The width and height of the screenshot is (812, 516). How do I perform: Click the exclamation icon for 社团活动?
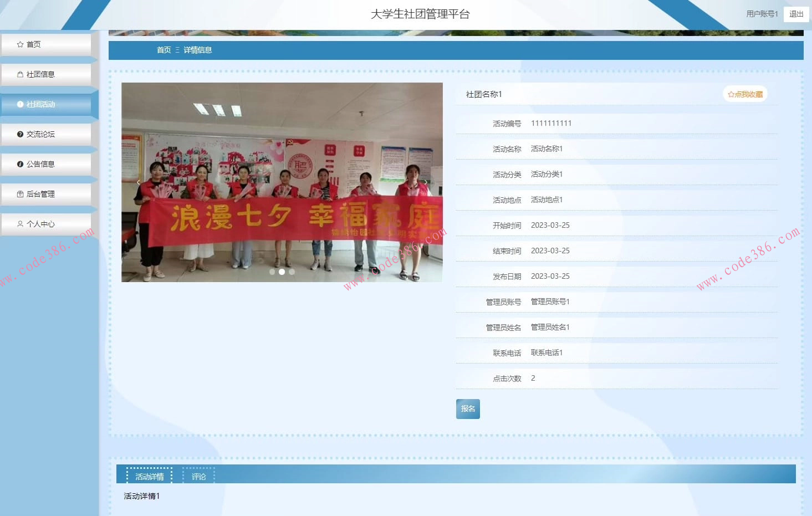pos(21,104)
